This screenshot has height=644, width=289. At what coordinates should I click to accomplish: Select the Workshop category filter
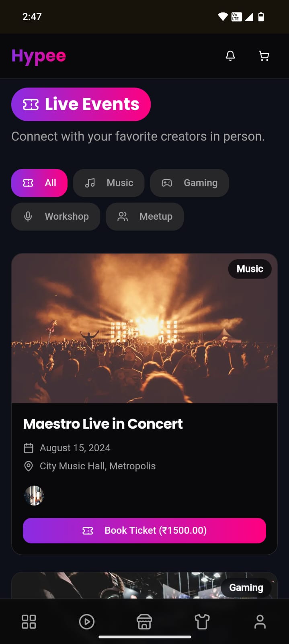point(55,217)
